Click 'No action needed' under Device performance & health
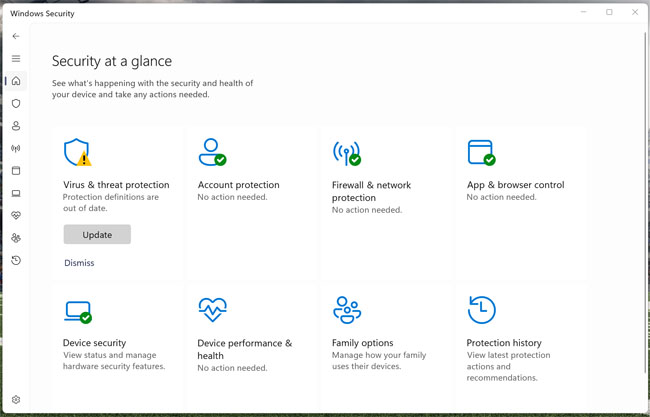 tap(233, 368)
